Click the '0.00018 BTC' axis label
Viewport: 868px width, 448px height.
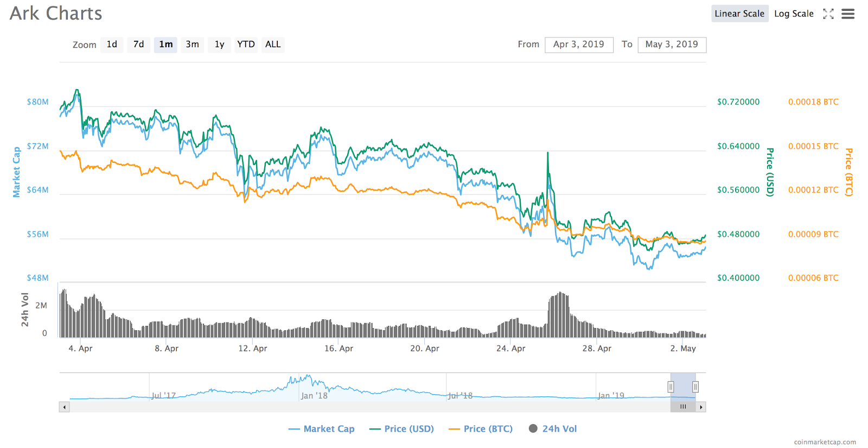(x=813, y=102)
